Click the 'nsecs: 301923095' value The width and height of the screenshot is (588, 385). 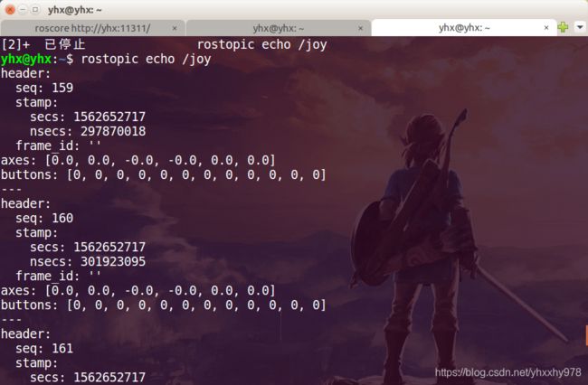point(113,262)
